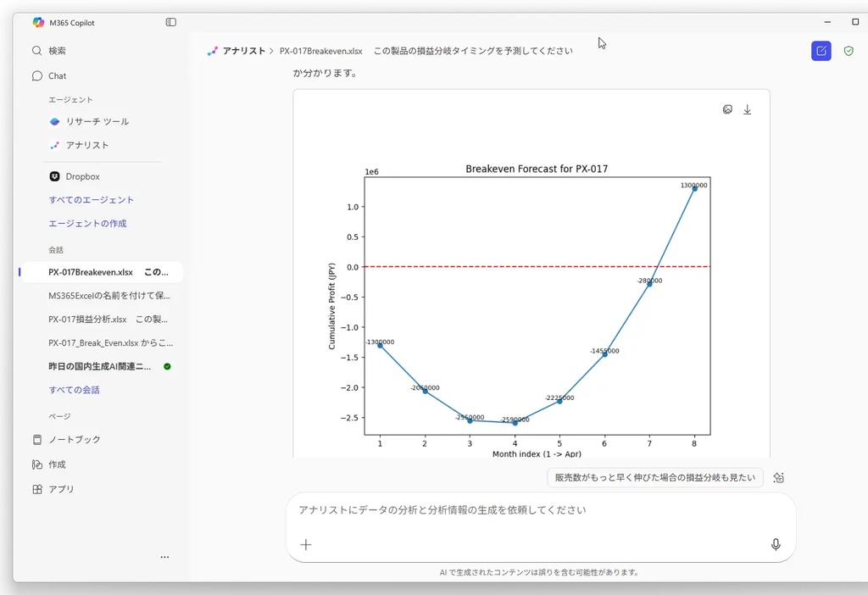Select the リサーチ ツール agent
Image resolution: width=868 pixels, height=595 pixels.
[x=97, y=121]
